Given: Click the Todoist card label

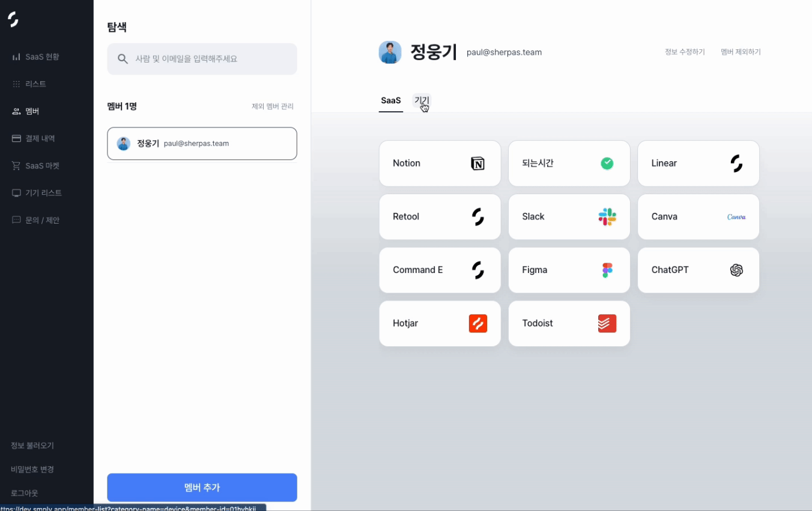Looking at the screenshot, I should click(x=538, y=323).
